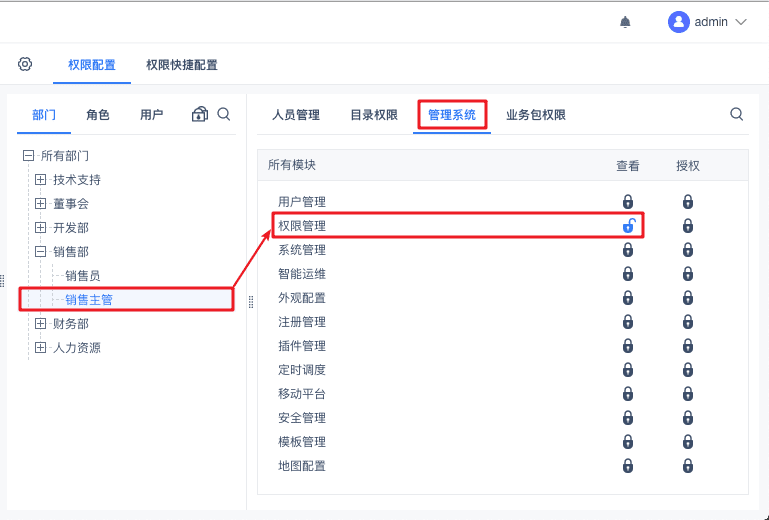The image size is (769, 520).
Task: Click the panel divider drag handle
Action: (251, 301)
